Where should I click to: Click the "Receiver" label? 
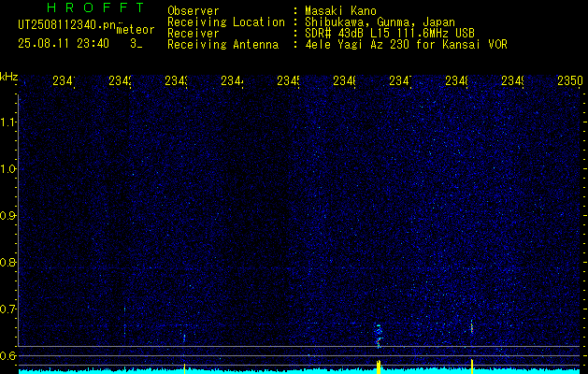[x=194, y=34]
